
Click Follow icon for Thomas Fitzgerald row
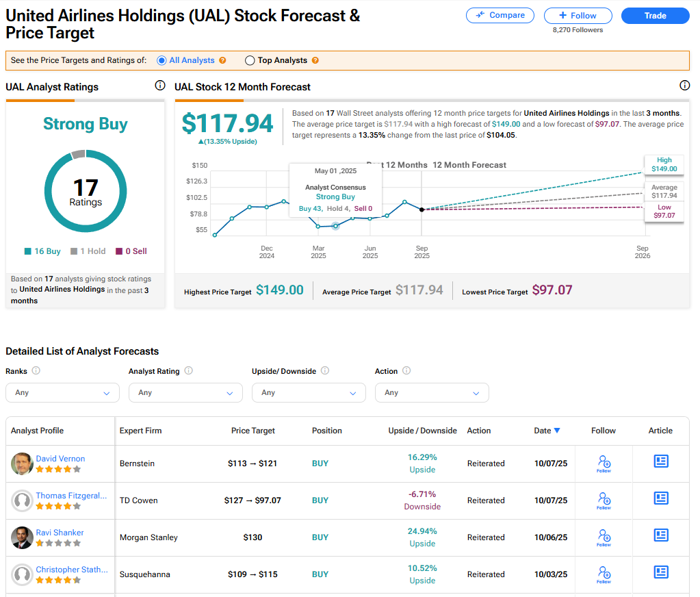604,499
